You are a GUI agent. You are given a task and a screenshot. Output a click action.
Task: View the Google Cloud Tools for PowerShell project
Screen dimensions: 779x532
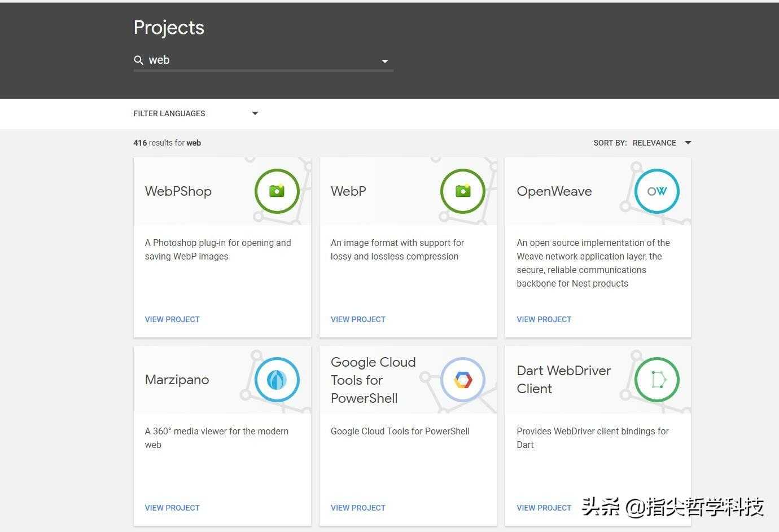click(358, 508)
